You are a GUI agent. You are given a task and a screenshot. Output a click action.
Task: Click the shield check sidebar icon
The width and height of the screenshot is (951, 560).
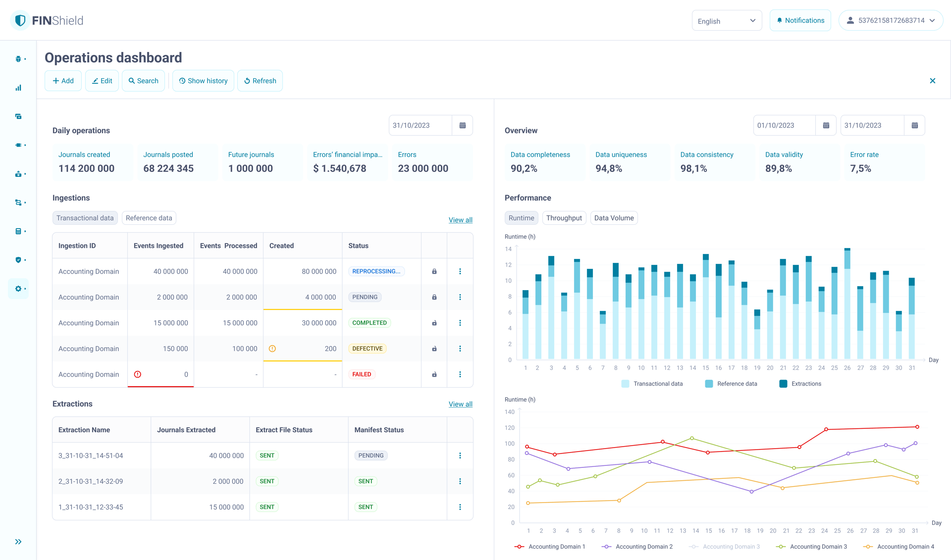coord(18,260)
